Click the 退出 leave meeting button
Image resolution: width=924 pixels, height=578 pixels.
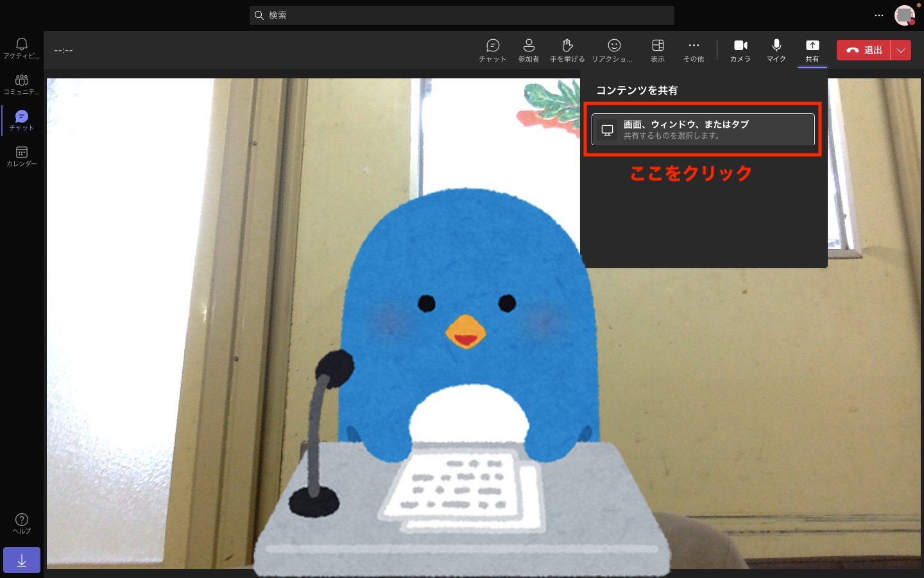pos(863,49)
